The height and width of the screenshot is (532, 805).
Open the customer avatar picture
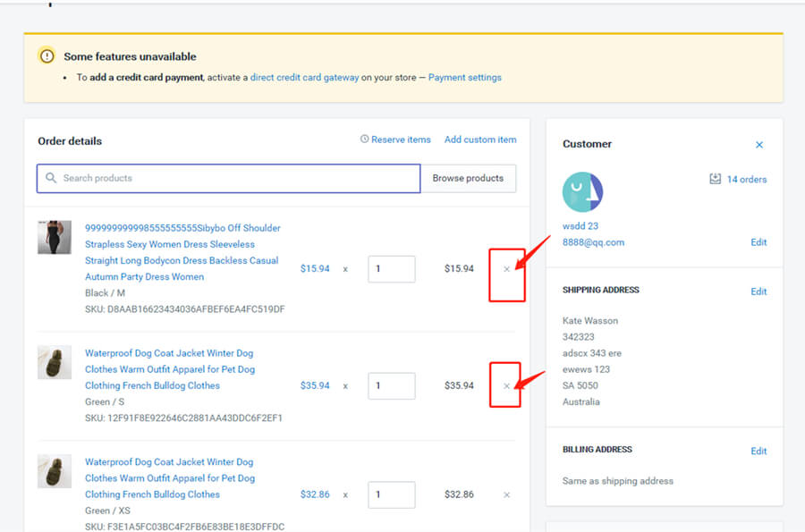pyautogui.click(x=581, y=191)
